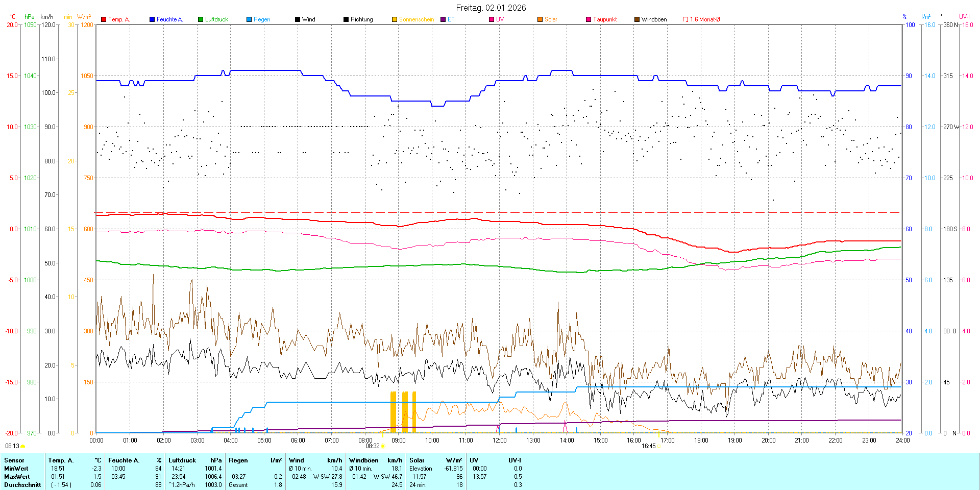Click the sunset icon next to 16:45
980x490 pixels.
pyautogui.click(x=658, y=446)
